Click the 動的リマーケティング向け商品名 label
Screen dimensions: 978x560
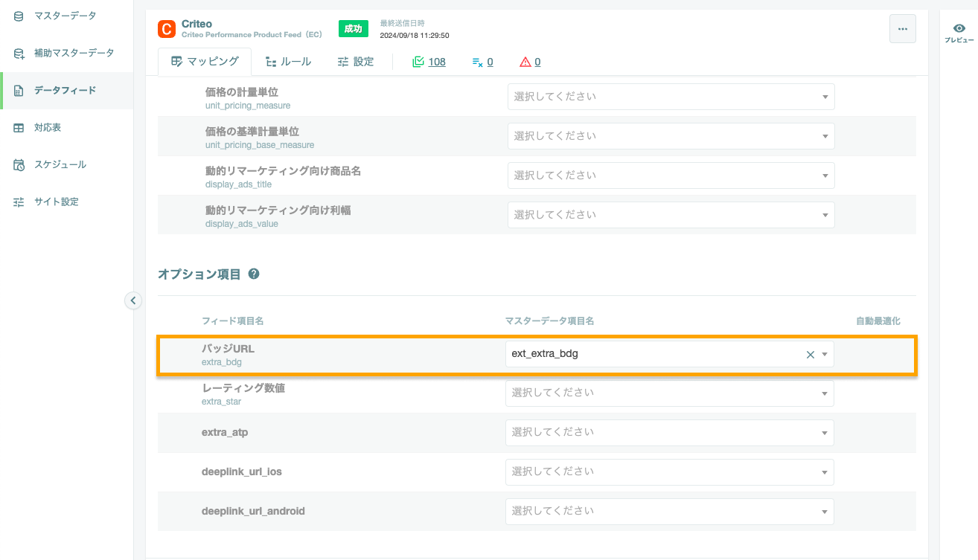pyautogui.click(x=283, y=170)
